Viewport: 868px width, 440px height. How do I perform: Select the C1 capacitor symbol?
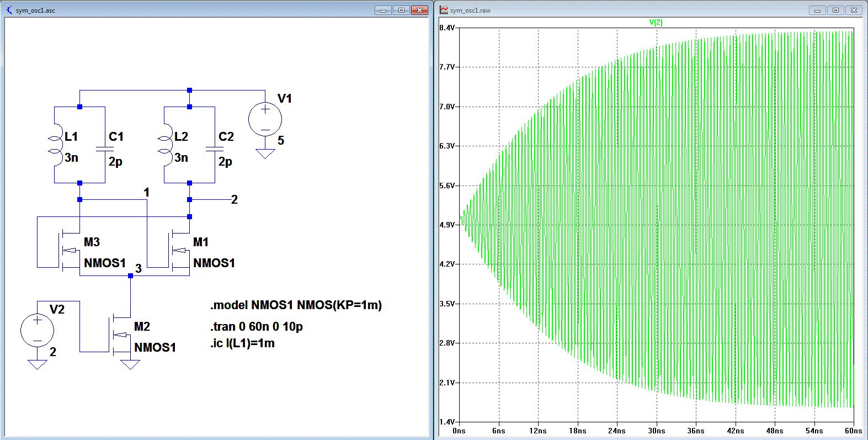[x=104, y=149]
